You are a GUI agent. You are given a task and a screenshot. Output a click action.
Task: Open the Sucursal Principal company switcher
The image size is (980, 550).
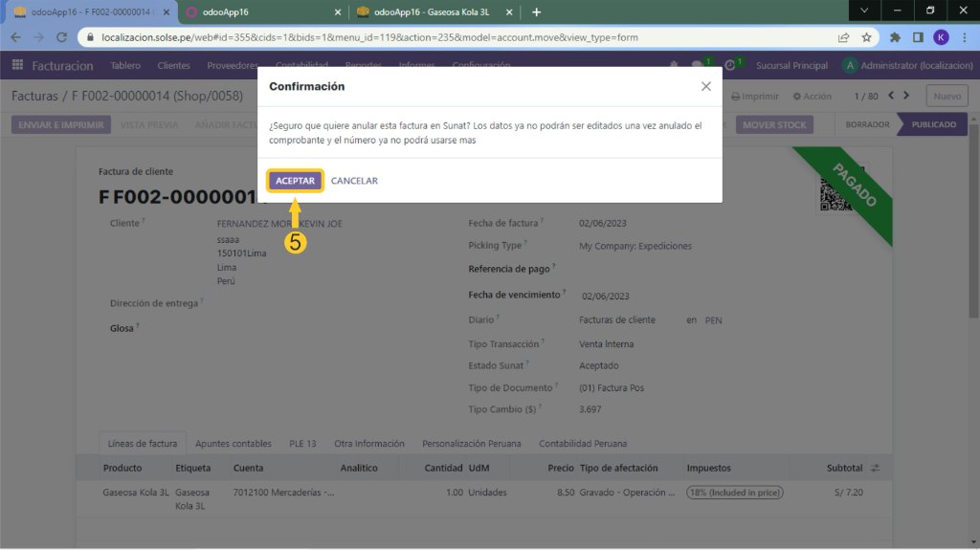(x=791, y=66)
